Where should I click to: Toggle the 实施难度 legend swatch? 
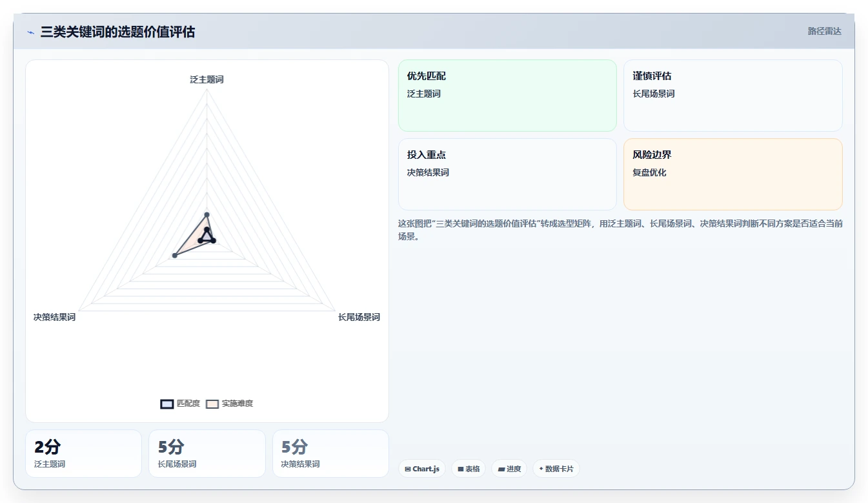click(x=212, y=404)
